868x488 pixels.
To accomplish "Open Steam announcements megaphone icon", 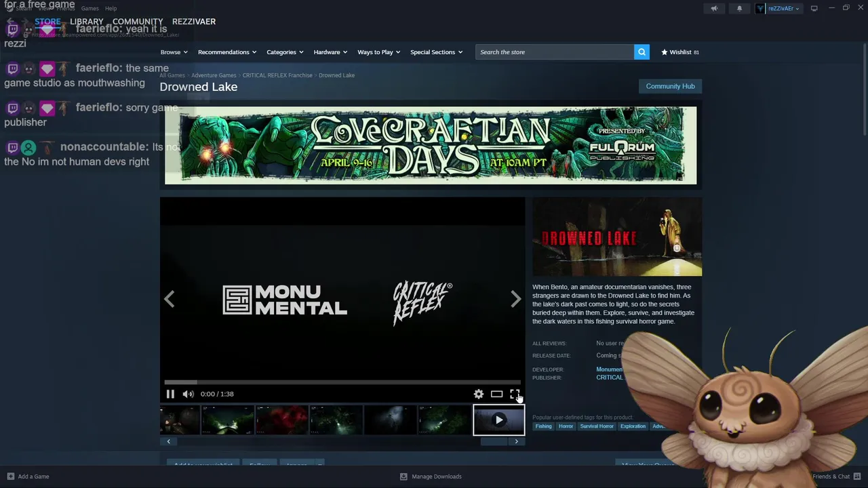I will [x=714, y=8].
